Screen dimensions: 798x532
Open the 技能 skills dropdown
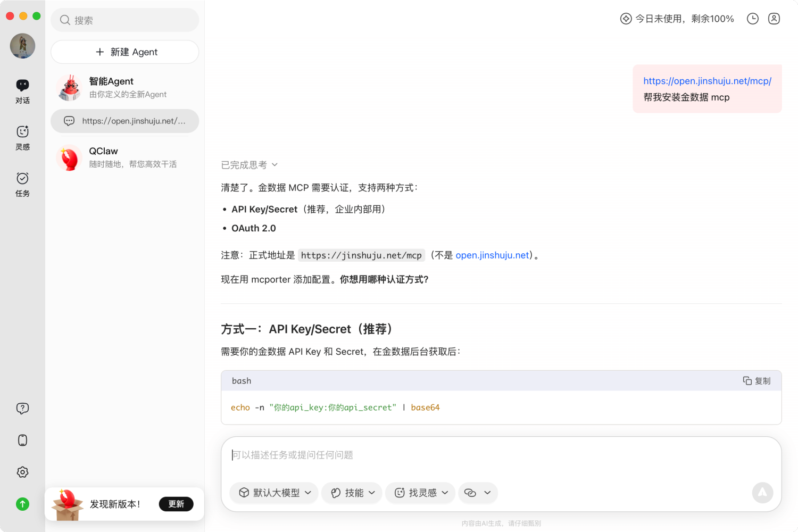(x=353, y=493)
